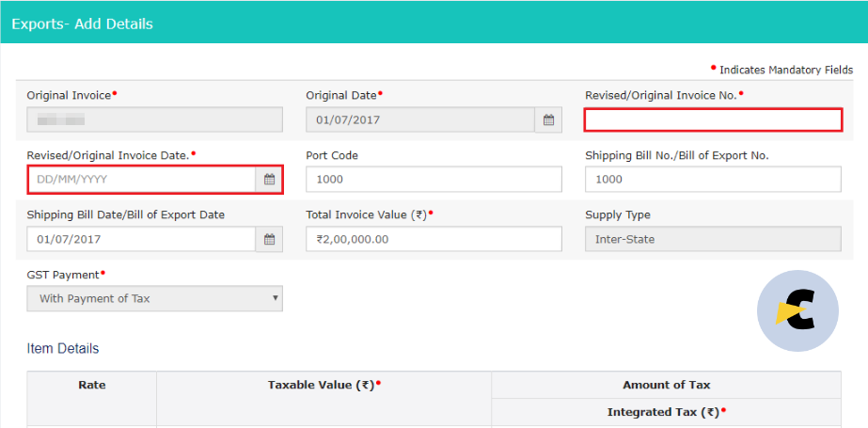Select the Port Code text box
868x428 pixels.
coord(434,180)
